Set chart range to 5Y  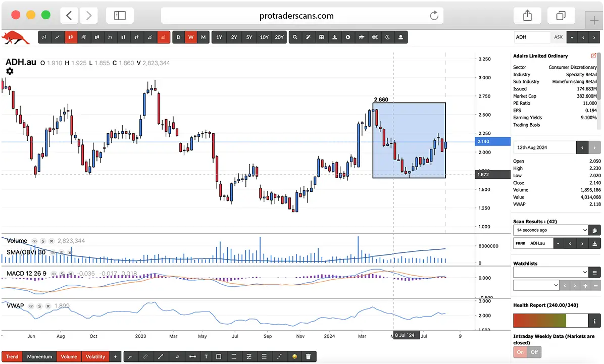click(249, 37)
